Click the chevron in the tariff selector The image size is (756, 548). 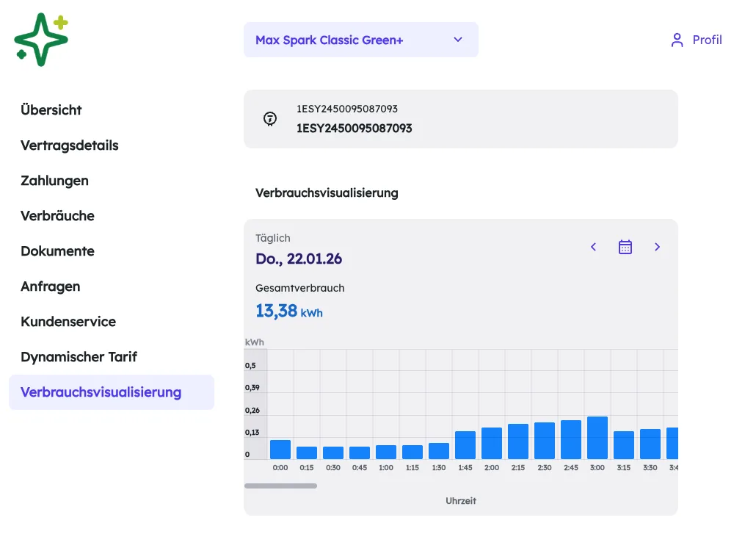click(x=458, y=40)
